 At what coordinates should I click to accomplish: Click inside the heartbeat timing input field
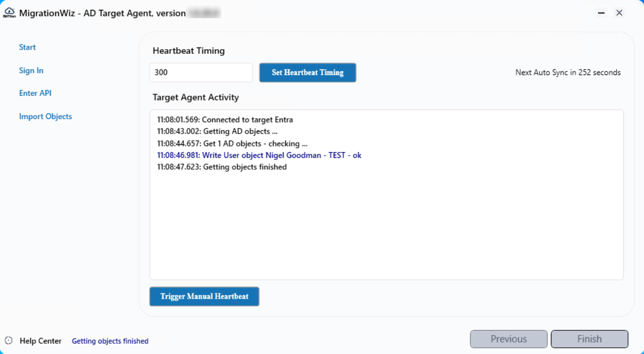tap(201, 72)
